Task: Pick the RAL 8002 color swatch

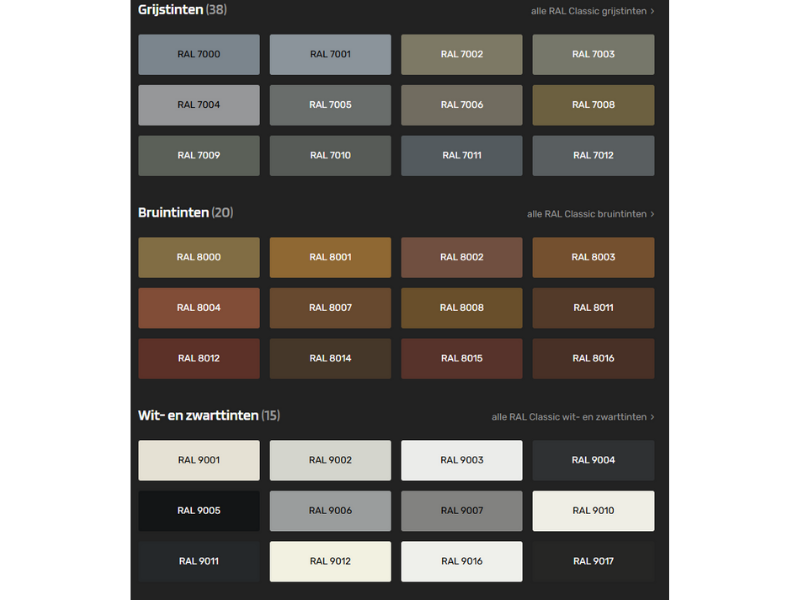Action: [x=461, y=258]
